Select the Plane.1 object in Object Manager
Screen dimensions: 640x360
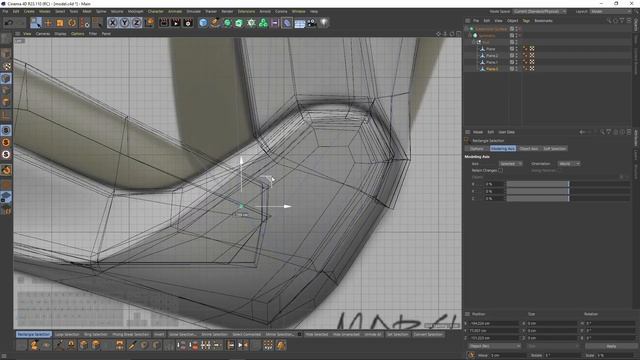(491, 62)
